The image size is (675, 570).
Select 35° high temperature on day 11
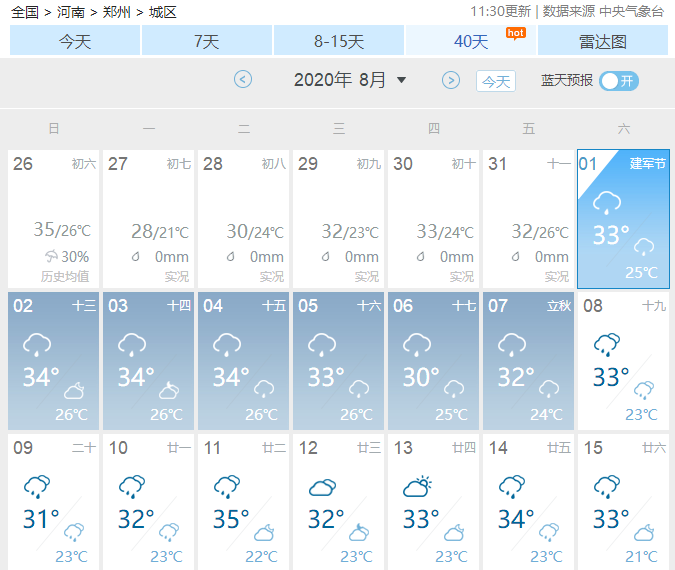click(x=231, y=519)
